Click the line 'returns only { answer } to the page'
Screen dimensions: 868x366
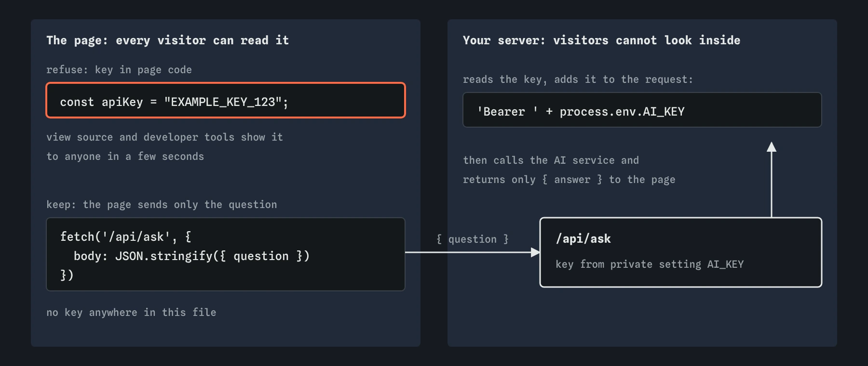569,180
